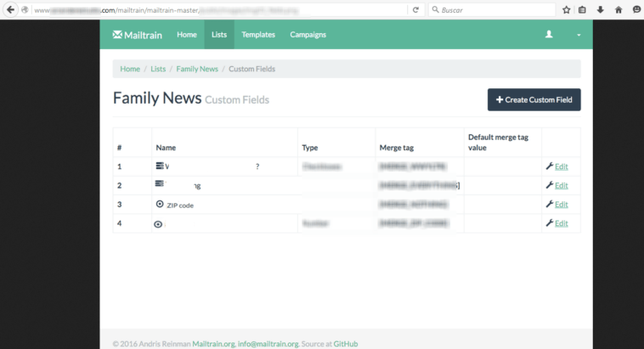Click the list icon in row 1
Image resolution: width=644 pixels, height=349 pixels.
(160, 165)
